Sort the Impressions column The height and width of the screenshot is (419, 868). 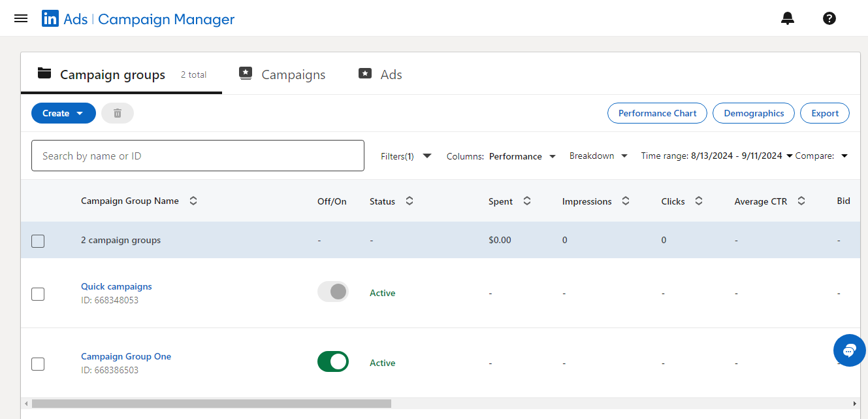[x=625, y=201]
